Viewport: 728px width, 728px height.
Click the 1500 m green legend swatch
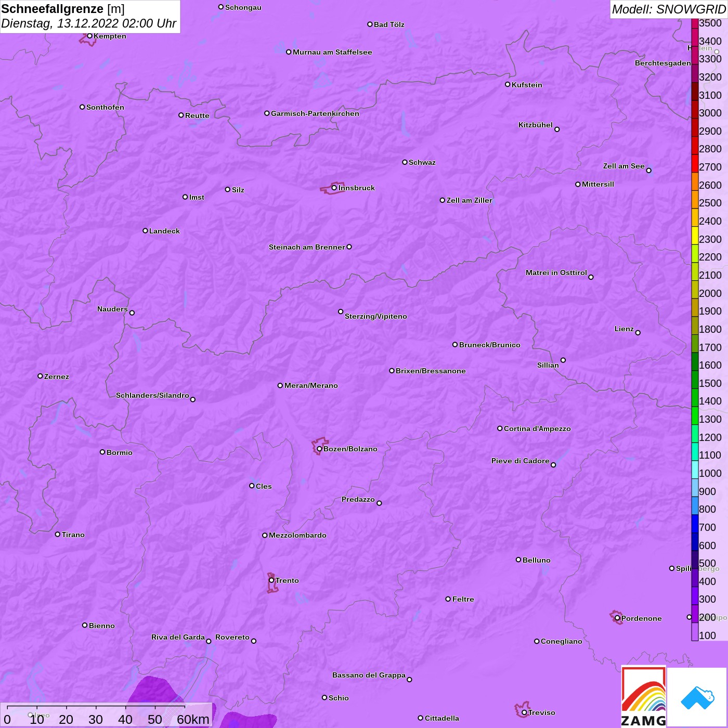(x=695, y=380)
